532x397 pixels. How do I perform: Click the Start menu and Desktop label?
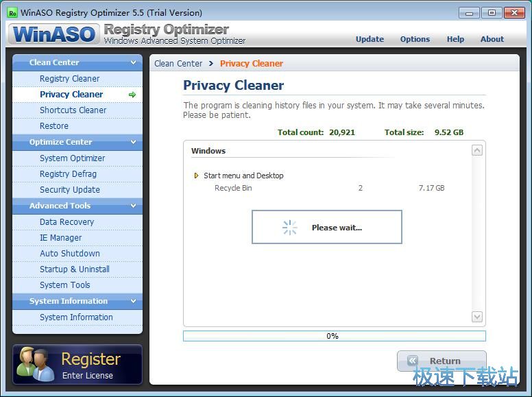click(243, 176)
